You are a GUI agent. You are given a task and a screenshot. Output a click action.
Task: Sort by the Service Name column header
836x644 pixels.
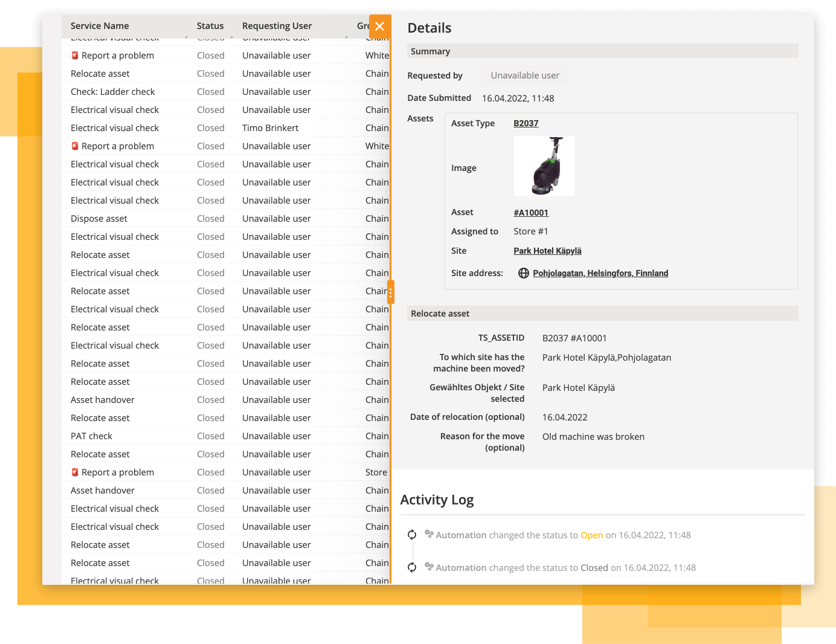coord(100,26)
